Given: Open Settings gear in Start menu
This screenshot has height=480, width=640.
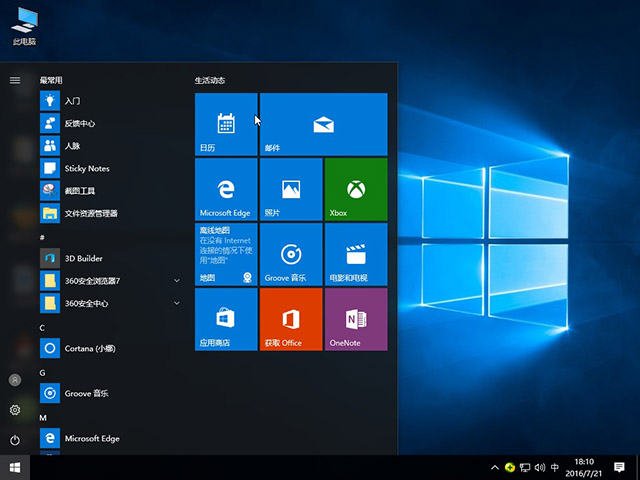Looking at the screenshot, I should [x=15, y=410].
